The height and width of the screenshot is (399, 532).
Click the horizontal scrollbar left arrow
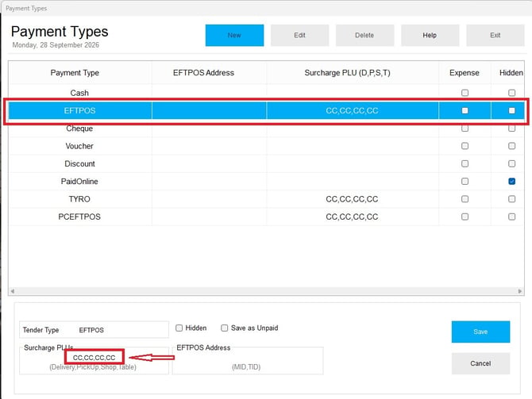pos(13,291)
